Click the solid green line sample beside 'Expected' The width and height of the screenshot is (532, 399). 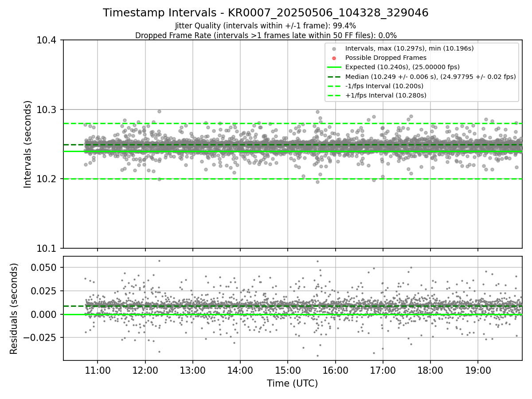334,67
